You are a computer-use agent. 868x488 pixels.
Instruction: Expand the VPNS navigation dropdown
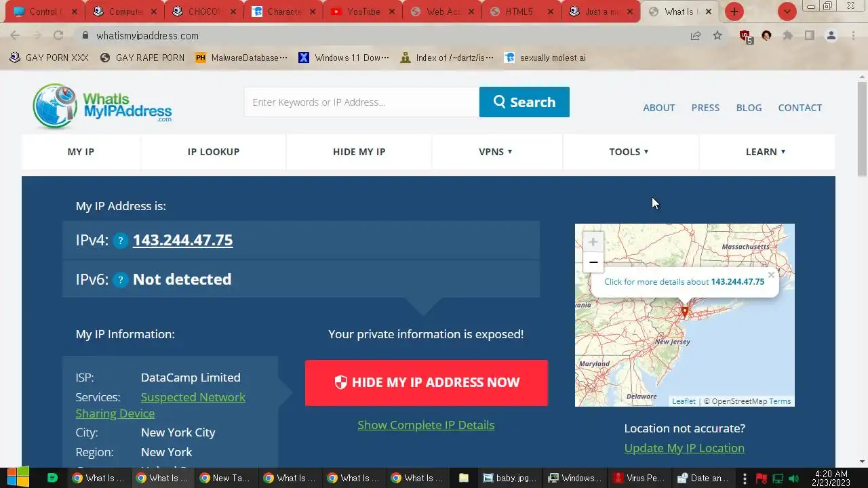pyautogui.click(x=495, y=152)
